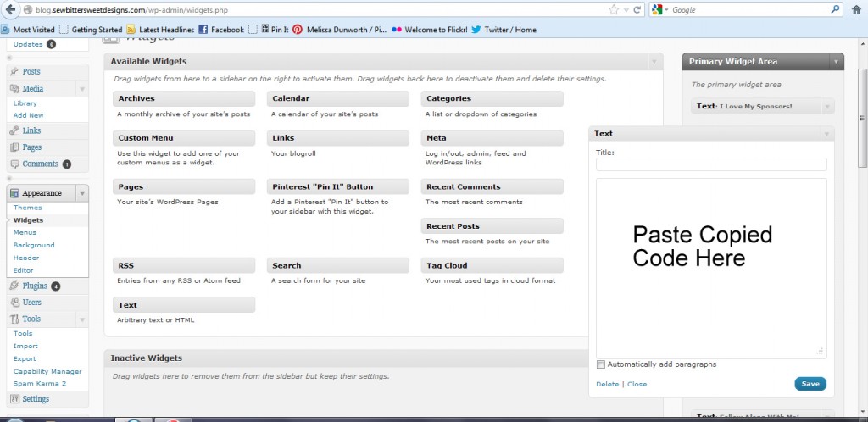Image resolution: width=868 pixels, height=422 pixels.
Task: Click the Tools icon in admin menu
Action: (14, 319)
